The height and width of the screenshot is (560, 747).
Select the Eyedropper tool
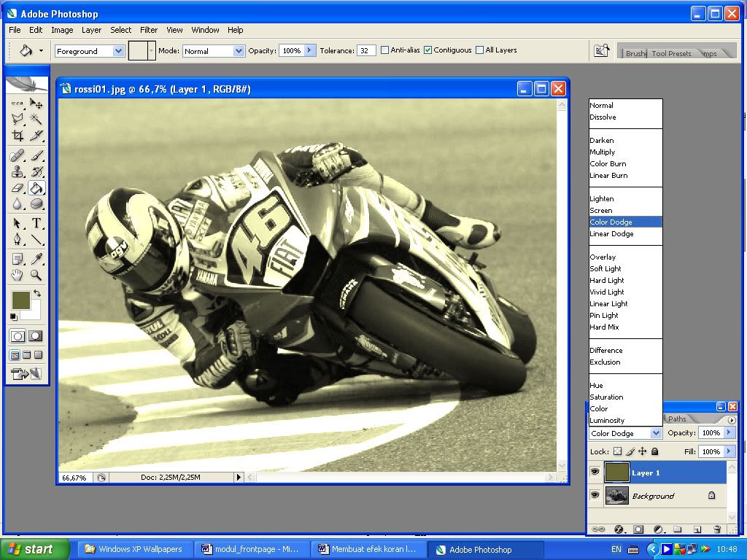click(x=36, y=259)
